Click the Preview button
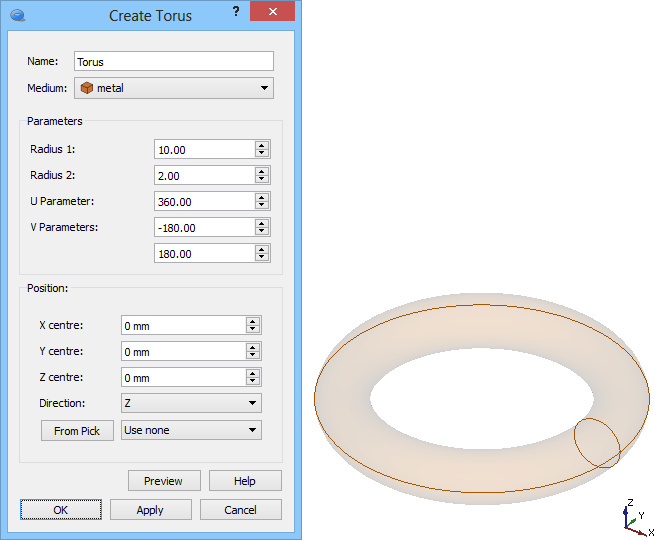 point(164,481)
